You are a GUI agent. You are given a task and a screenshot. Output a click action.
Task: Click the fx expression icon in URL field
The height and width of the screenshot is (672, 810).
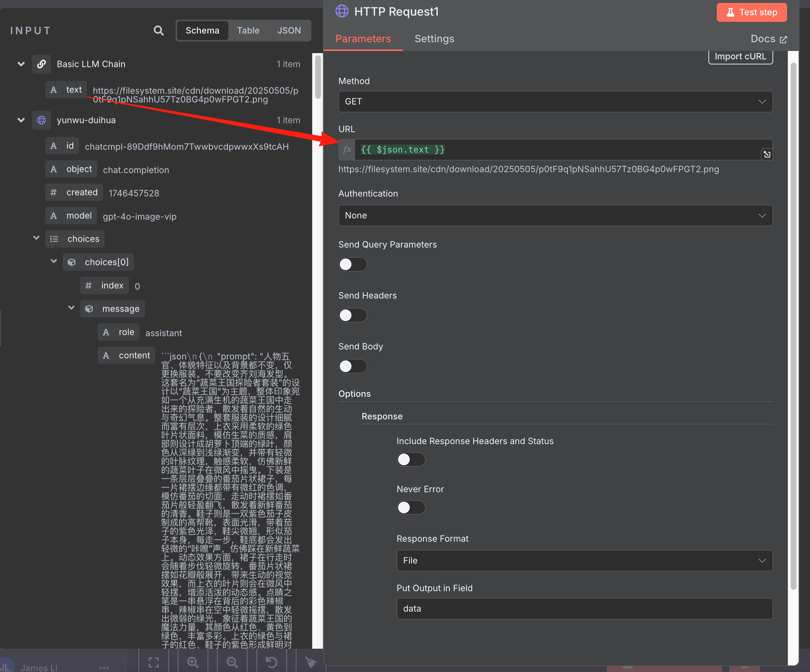[x=347, y=150]
